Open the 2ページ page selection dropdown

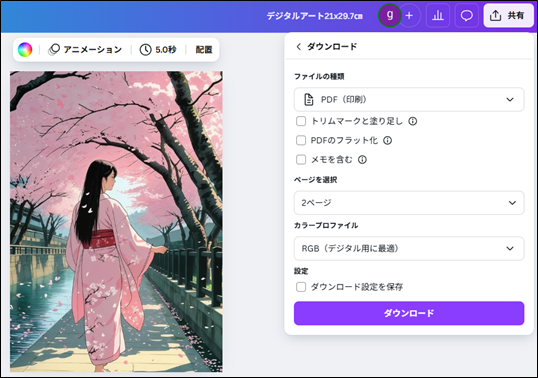click(409, 203)
